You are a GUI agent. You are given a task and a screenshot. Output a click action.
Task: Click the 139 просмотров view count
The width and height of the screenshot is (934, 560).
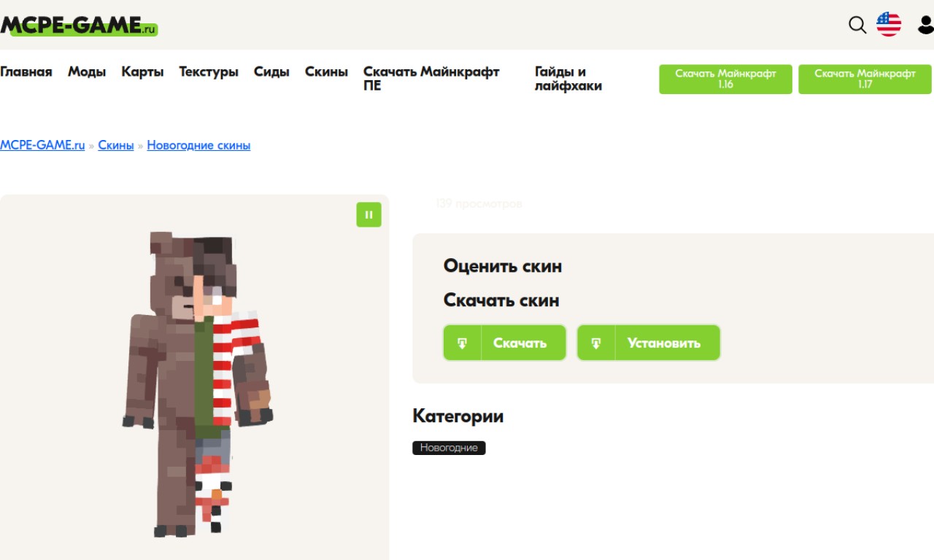coord(479,204)
